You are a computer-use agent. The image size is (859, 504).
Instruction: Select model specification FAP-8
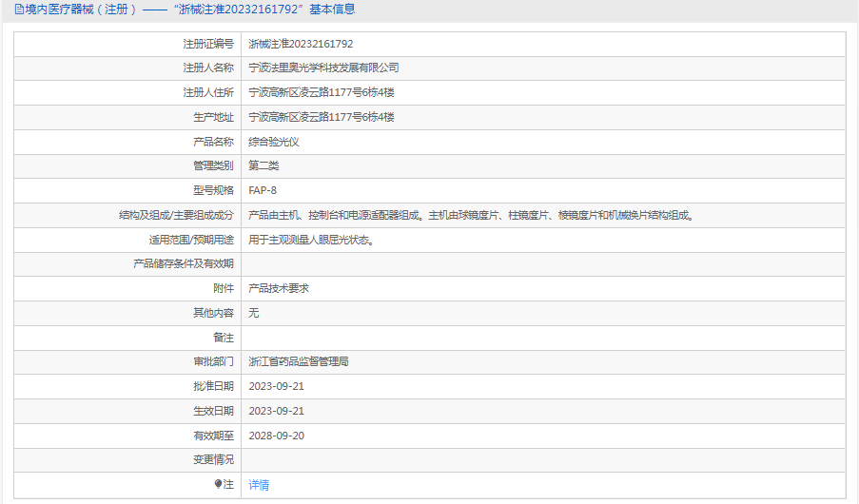[x=263, y=190]
